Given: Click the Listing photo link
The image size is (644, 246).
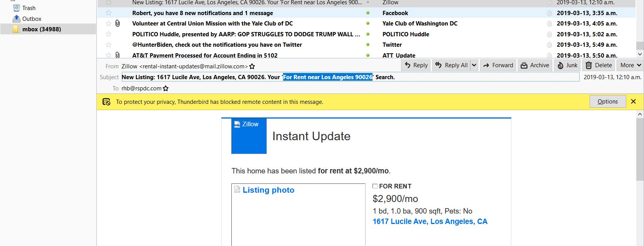Looking at the screenshot, I should point(268,190).
